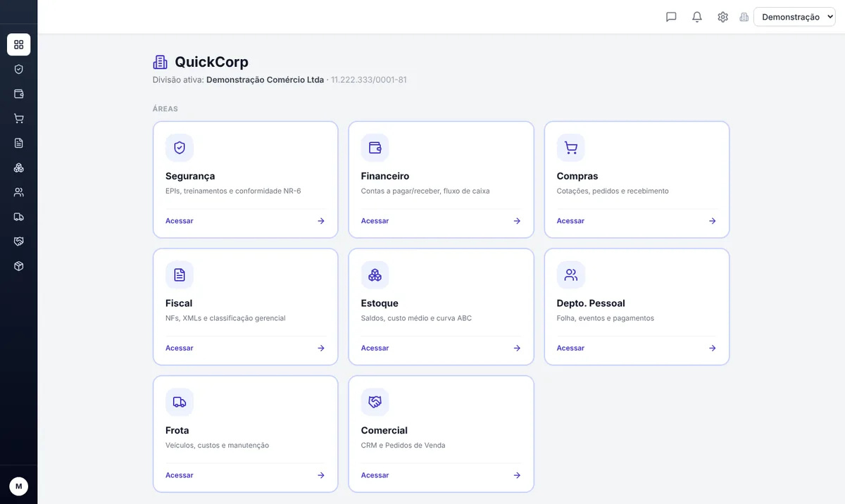
Task: Click the building icon beside Demonstração selector
Action: coord(744,17)
